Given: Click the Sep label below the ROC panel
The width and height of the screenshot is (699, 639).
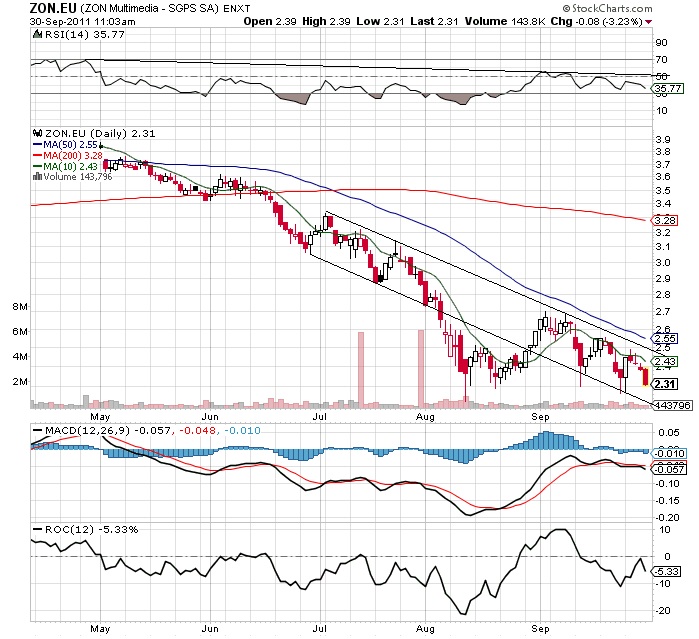Looking at the screenshot, I should coord(540,629).
